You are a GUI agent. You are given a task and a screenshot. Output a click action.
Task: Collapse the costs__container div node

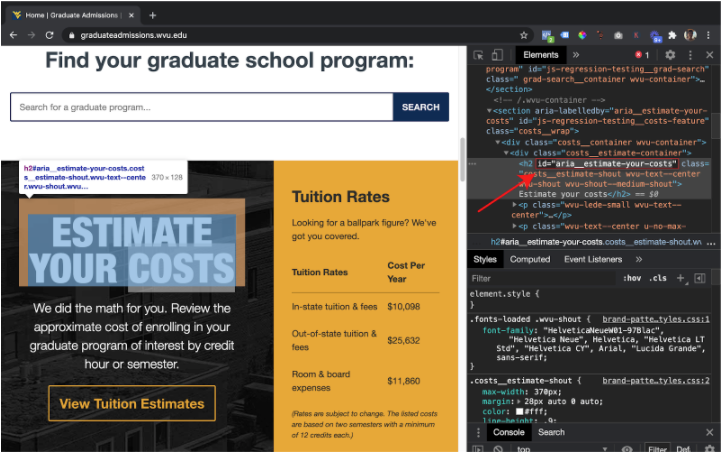(x=498, y=143)
